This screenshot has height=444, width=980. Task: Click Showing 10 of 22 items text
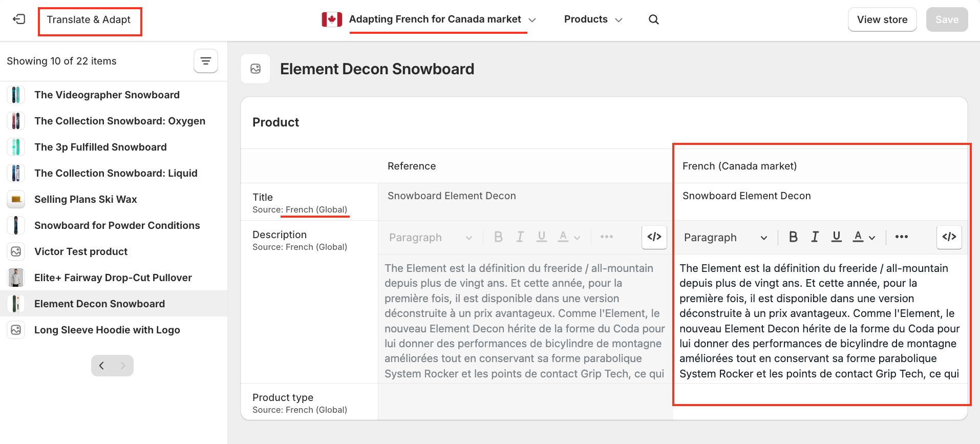click(61, 61)
